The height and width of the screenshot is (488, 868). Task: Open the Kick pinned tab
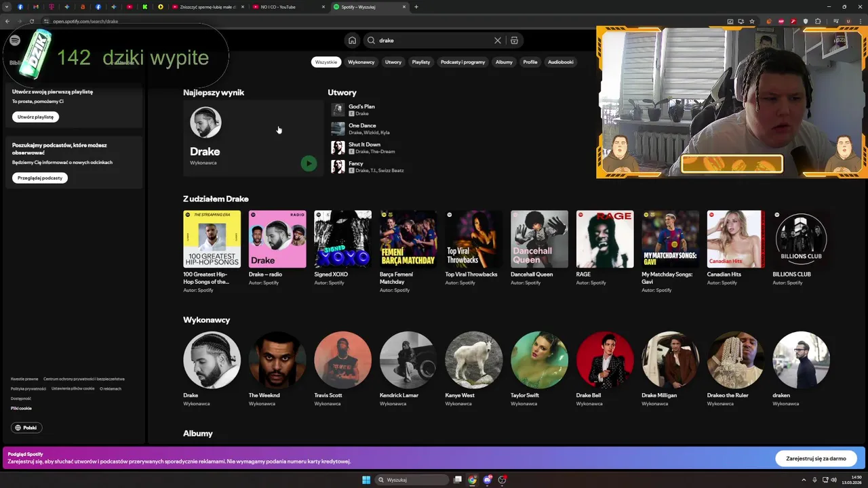[145, 7]
